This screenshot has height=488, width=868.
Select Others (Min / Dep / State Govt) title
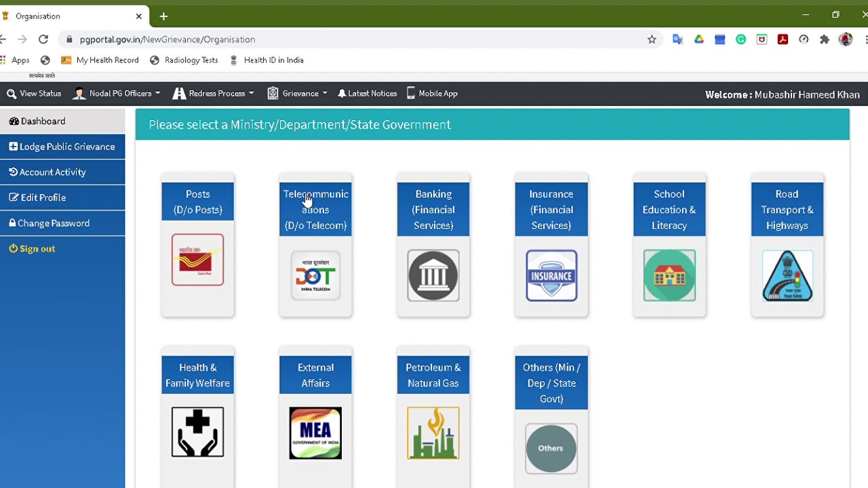coord(551,383)
